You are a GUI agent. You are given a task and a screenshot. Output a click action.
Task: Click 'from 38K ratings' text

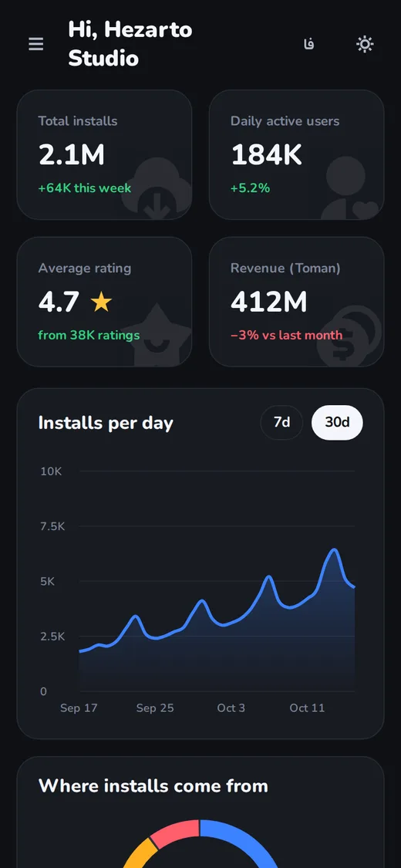coord(89,335)
